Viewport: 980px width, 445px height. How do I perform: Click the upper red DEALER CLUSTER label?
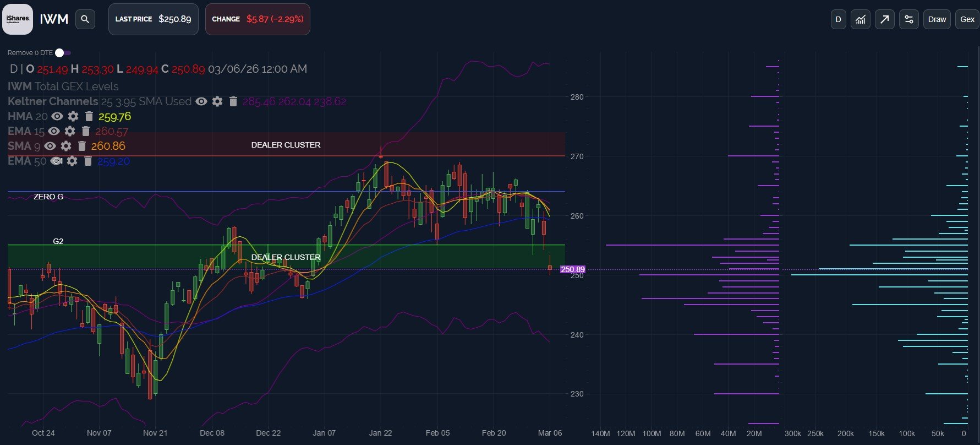(x=286, y=145)
